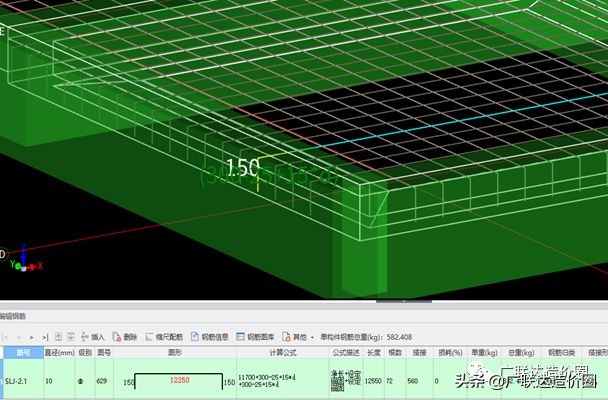Screen dimensions: 608x400
Task: Go to the previous rebar record arrow
Action: (x=18, y=337)
